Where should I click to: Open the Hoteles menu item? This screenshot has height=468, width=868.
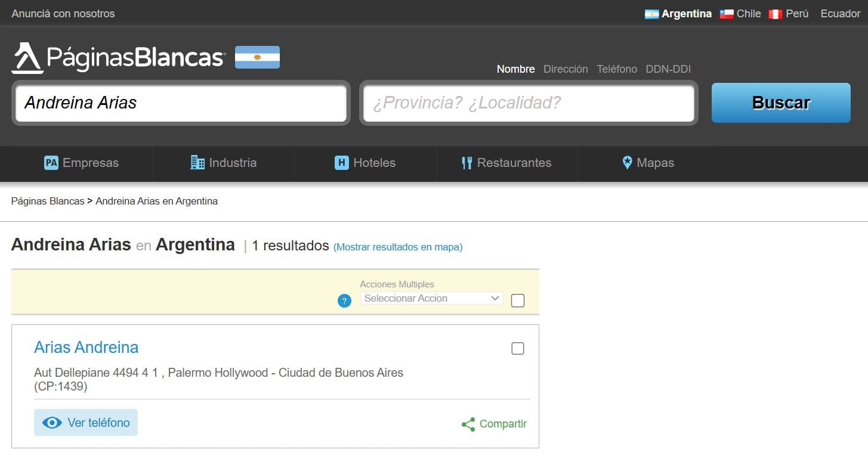pos(365,163)
